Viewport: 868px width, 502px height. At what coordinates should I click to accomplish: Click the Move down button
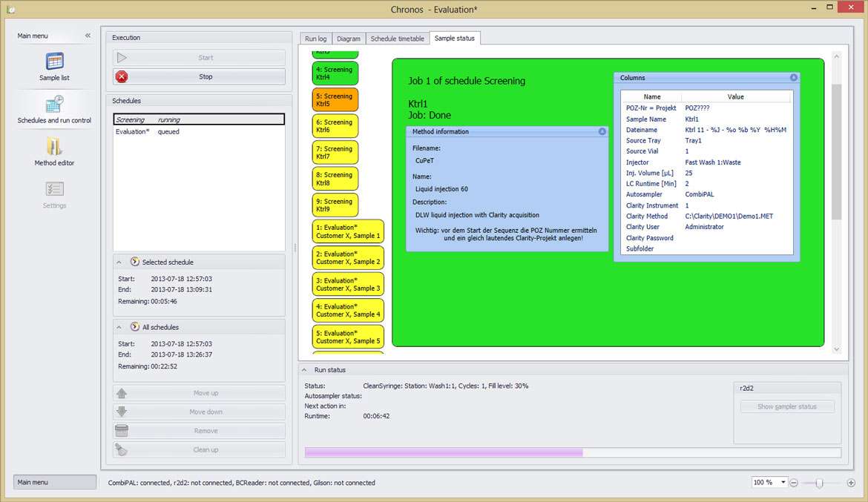coord(200,412)
